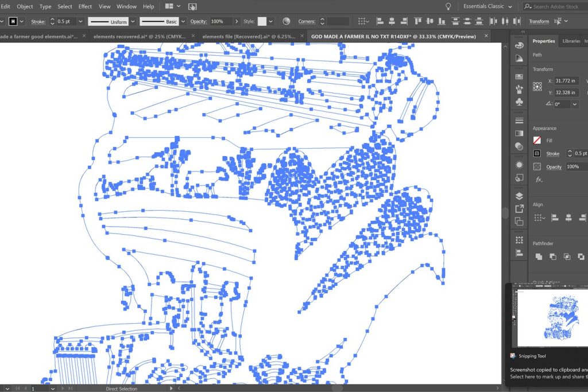Screen dimensions: 588x392
Task: Click the fx add effect icon
Action: [539, 180]
